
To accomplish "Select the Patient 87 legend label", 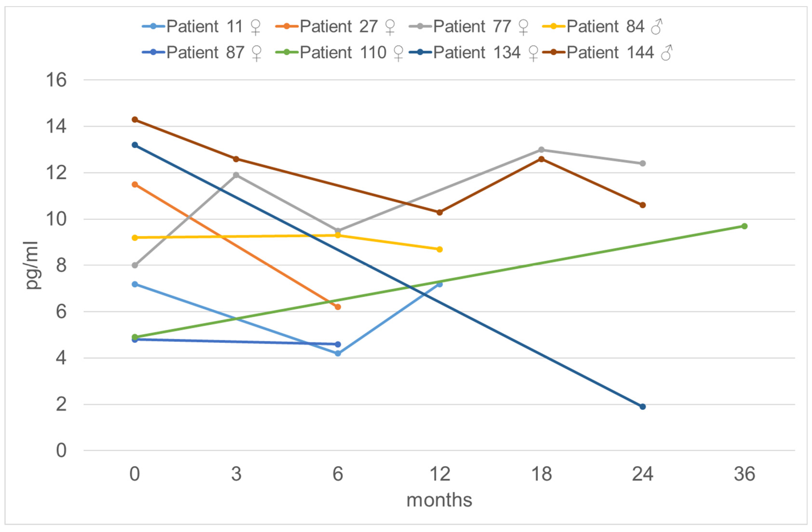I will [205, 53].
